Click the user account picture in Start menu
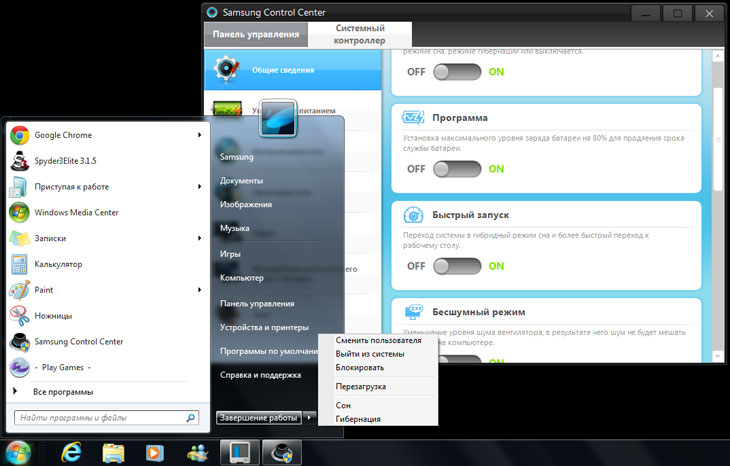This screenshot has height=466, width=730. tap(278, 118)
